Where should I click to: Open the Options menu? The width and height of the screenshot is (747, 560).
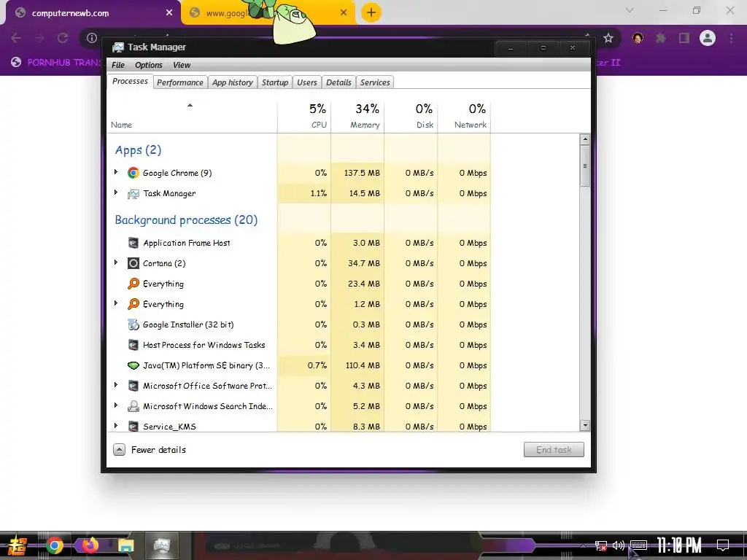[x=149, y=65]
